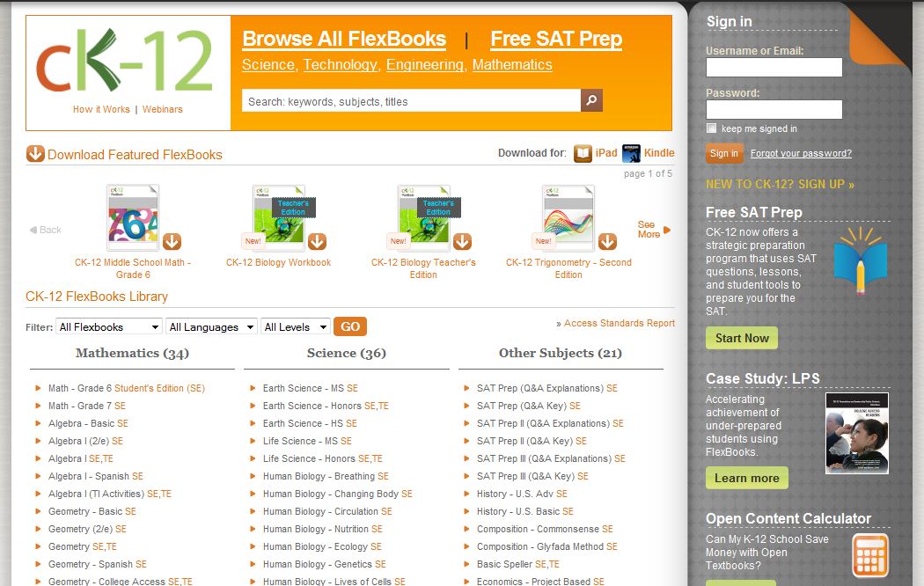924x586 pixels.
Task: Open Human Biology Nutrition SE link
Action: (323, 530)
